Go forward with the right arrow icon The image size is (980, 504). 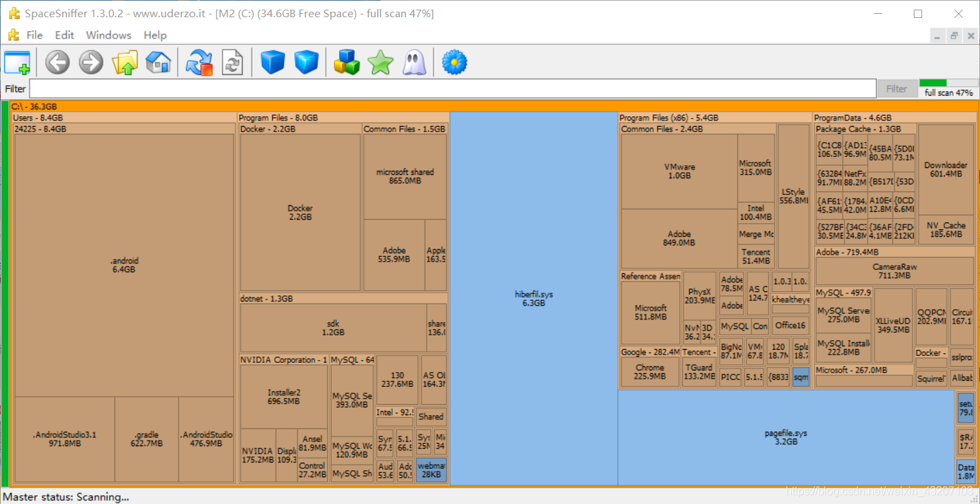click(91, 63)
